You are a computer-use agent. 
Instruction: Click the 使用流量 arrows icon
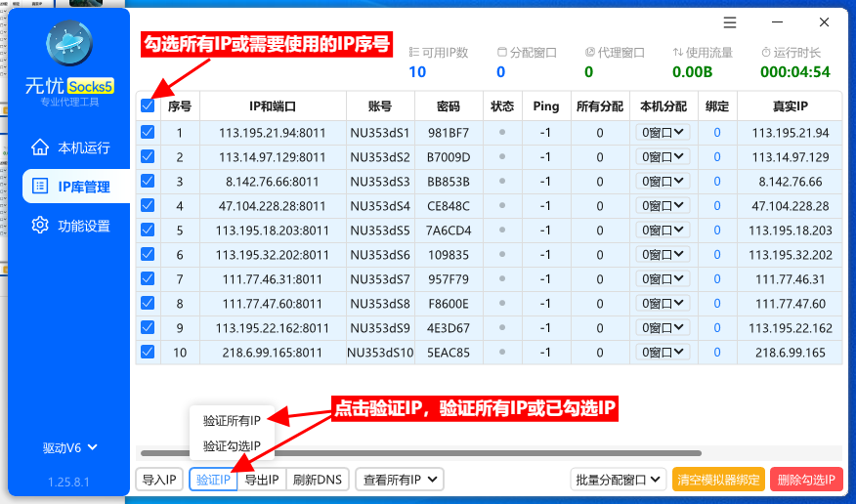pos(678,52)
